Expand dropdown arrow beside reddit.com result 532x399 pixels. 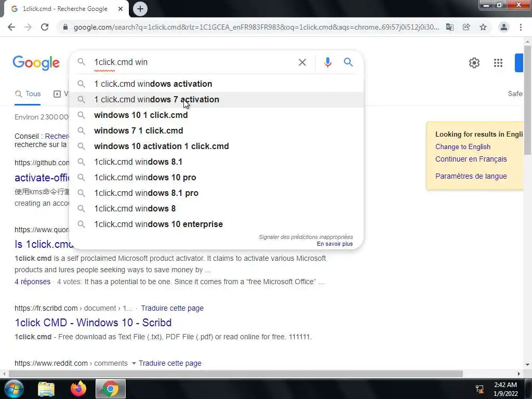(134, 363)
